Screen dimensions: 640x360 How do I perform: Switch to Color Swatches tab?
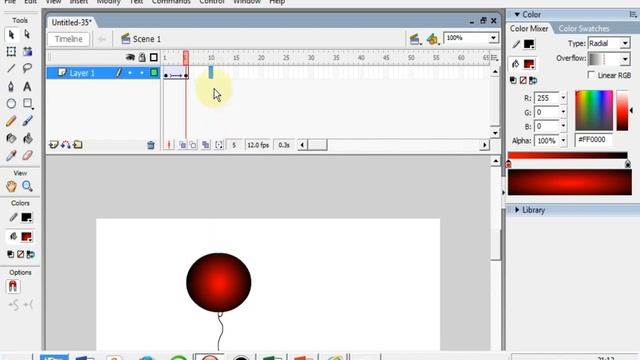[x=584, y=29]
